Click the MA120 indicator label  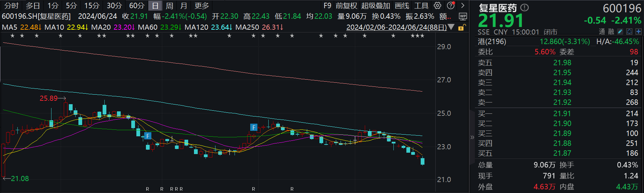click(x=196, y=27)
